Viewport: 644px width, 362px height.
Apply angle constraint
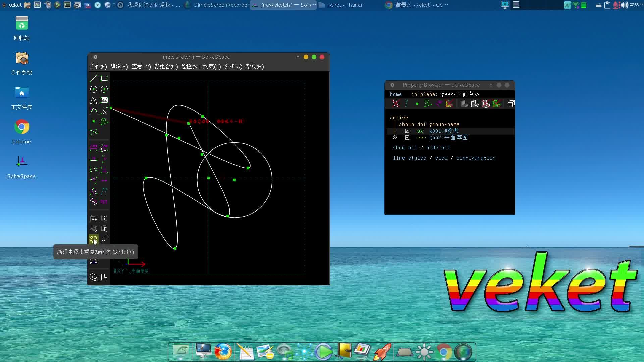pos(104,148)
